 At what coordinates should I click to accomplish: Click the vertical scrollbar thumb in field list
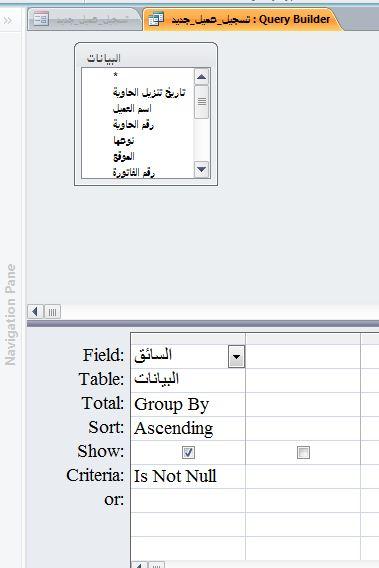pos(201,102)
